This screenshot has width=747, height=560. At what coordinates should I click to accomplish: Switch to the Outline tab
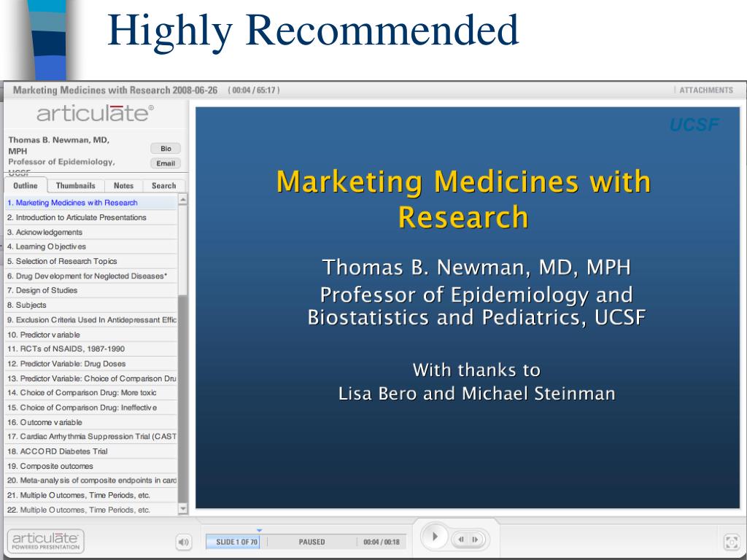(x=26, y=186)
